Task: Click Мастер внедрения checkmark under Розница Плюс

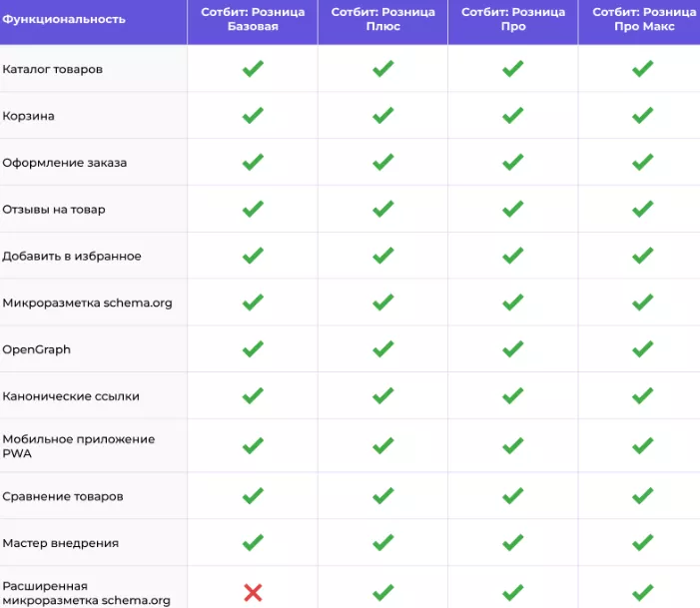Action: pos(383,543)
